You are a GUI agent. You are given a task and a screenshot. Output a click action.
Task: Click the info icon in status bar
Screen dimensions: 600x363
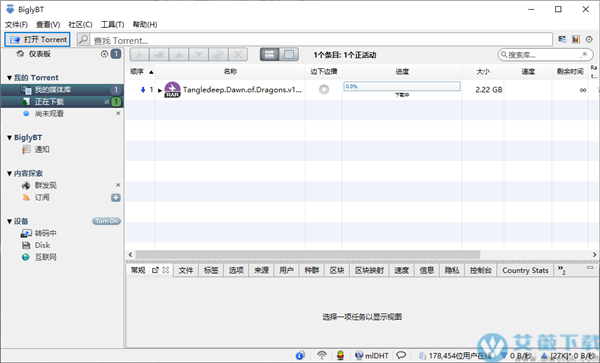[x=300, y=356]
